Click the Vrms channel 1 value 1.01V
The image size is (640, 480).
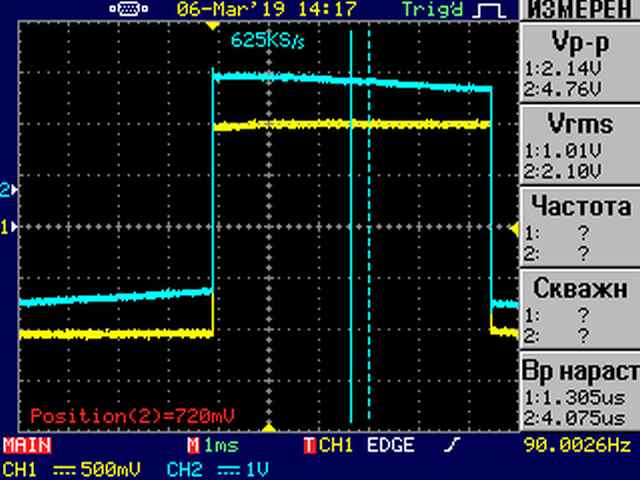(x=570, y=151)
